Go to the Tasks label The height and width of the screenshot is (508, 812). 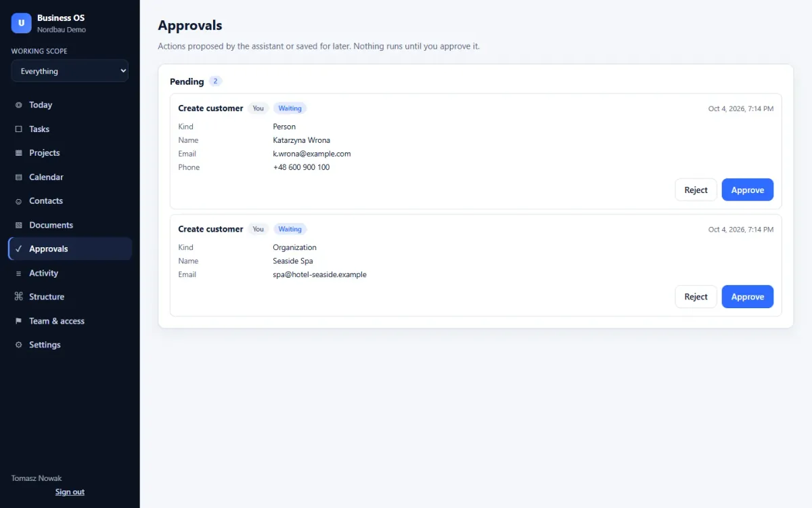coord(39,129)
